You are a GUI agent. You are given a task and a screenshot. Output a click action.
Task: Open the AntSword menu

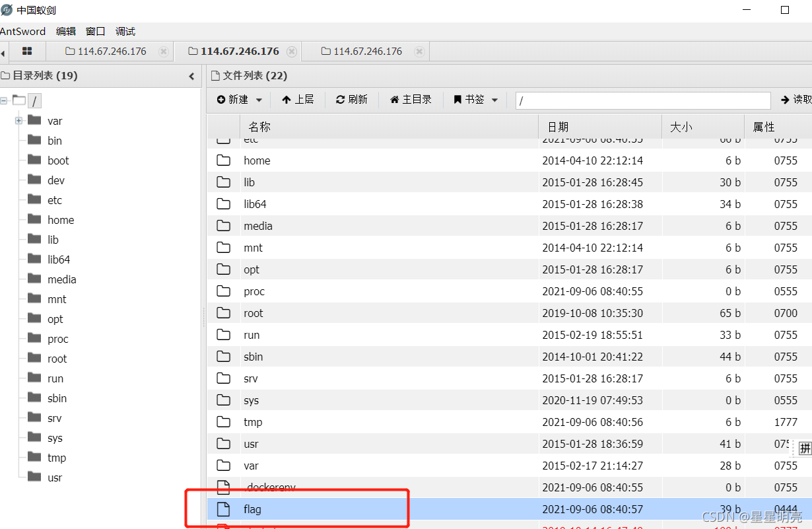click(x=22, y=31)
